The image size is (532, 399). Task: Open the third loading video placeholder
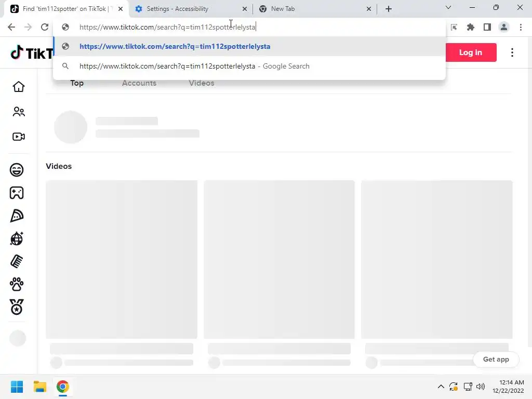436,260
